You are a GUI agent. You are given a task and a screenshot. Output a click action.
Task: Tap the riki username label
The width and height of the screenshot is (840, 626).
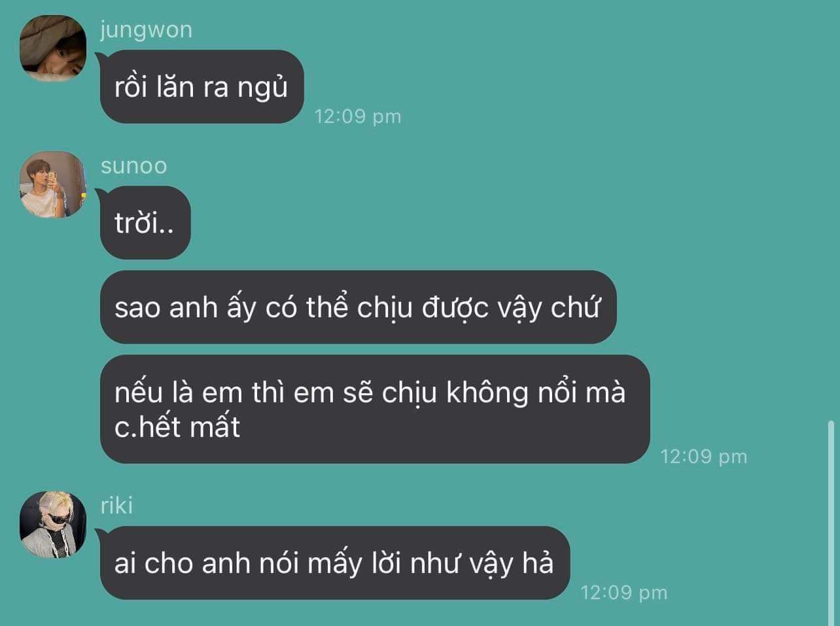pyautogui.click(x=116, y=506)
